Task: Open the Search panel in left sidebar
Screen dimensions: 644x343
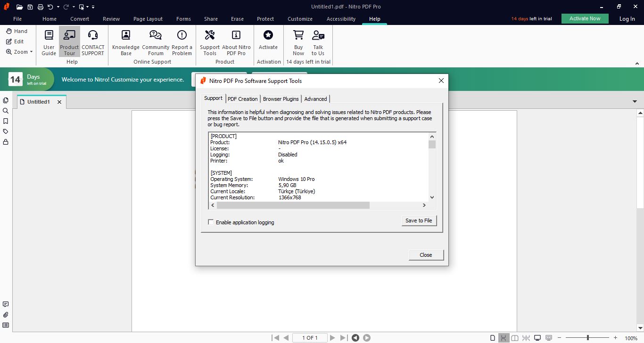Action: pos(6,111)
